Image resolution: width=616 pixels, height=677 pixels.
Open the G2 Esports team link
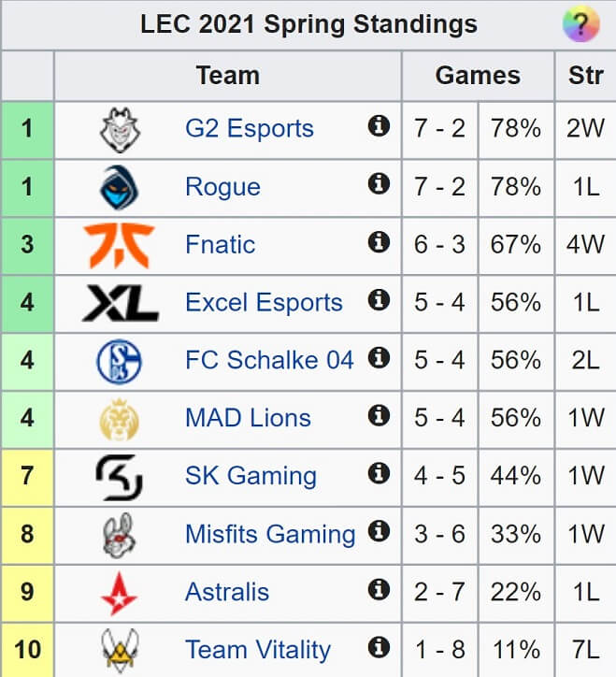tap(249, 129)
